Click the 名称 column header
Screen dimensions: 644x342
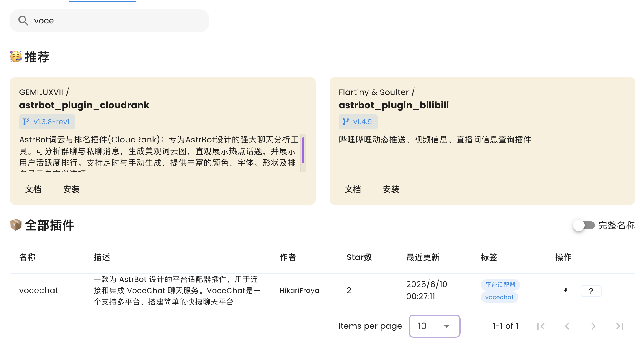(27, 257)
